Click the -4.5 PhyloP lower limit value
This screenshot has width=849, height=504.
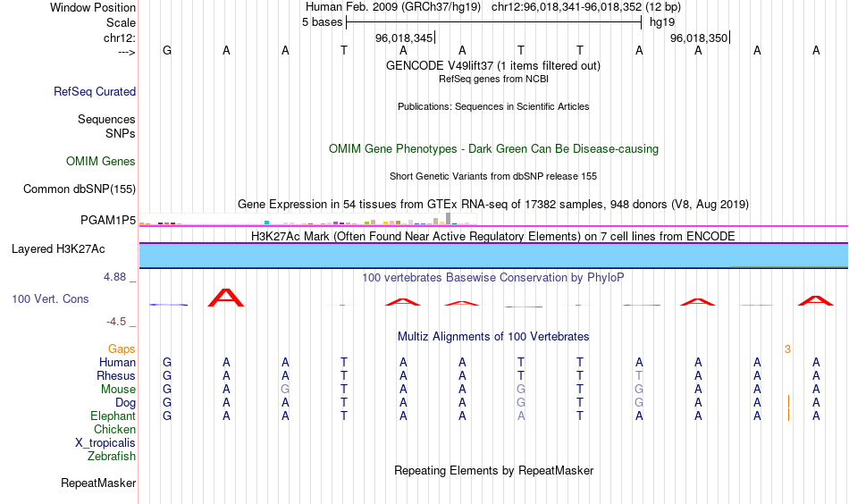click(116, 322)
